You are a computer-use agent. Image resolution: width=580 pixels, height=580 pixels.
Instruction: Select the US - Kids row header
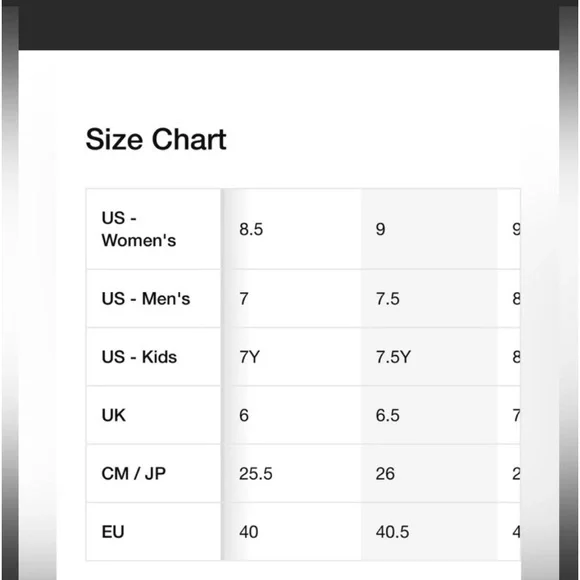coord(154,357)
